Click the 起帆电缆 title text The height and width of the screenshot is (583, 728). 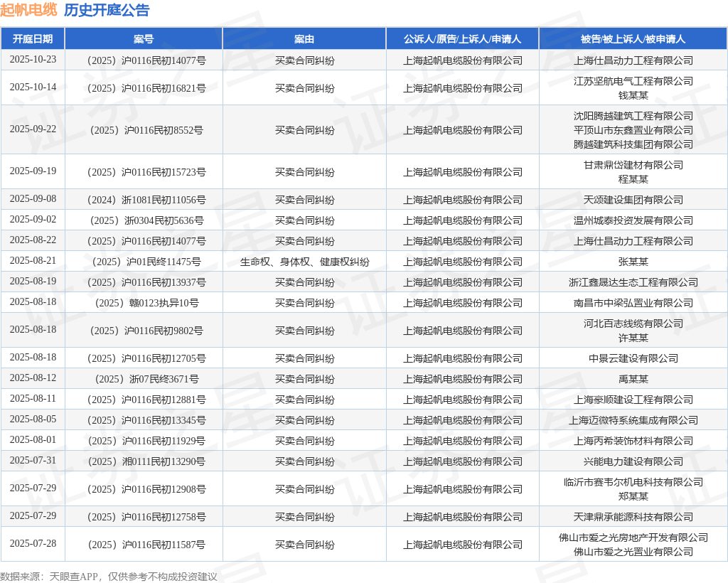[x=28, y=10]
